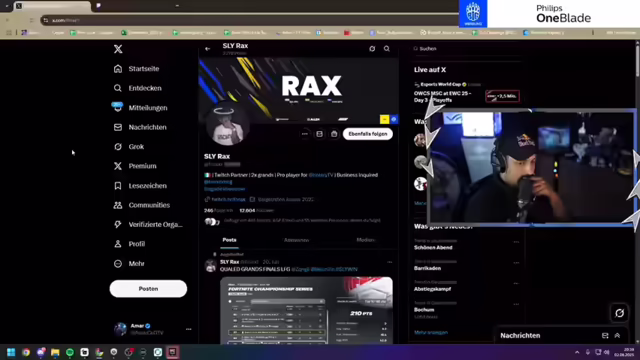Viewport: 640px width, 360px height.
Task: Open account menu dots next to Amar
Action: (x=188, y=329)
